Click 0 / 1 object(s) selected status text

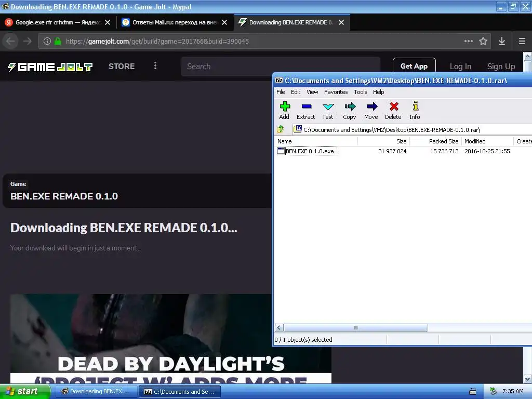[303, 340]
